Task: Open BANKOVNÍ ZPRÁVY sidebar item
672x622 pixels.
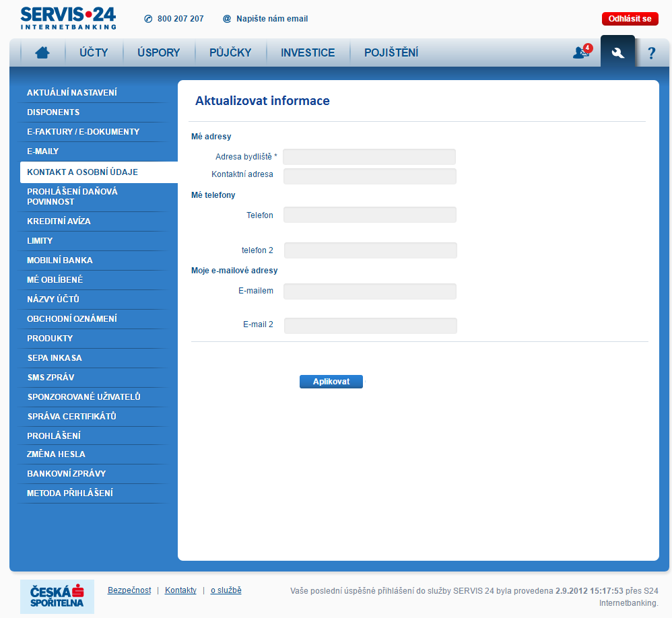Action: [x=67, y=474]
